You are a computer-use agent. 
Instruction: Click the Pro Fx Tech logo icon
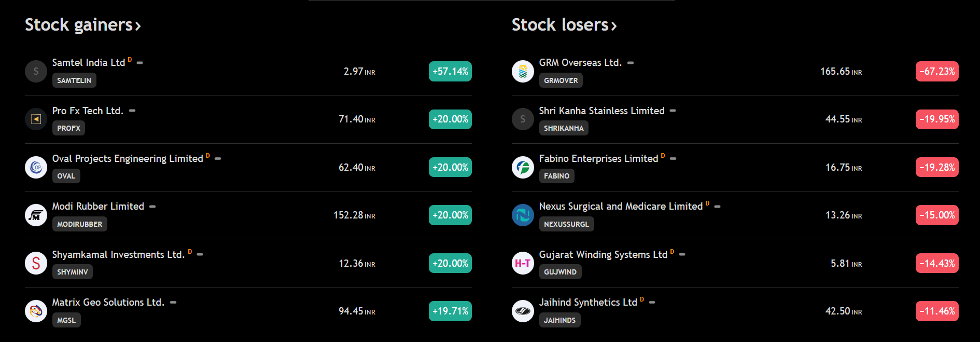(x=36, y=119)
